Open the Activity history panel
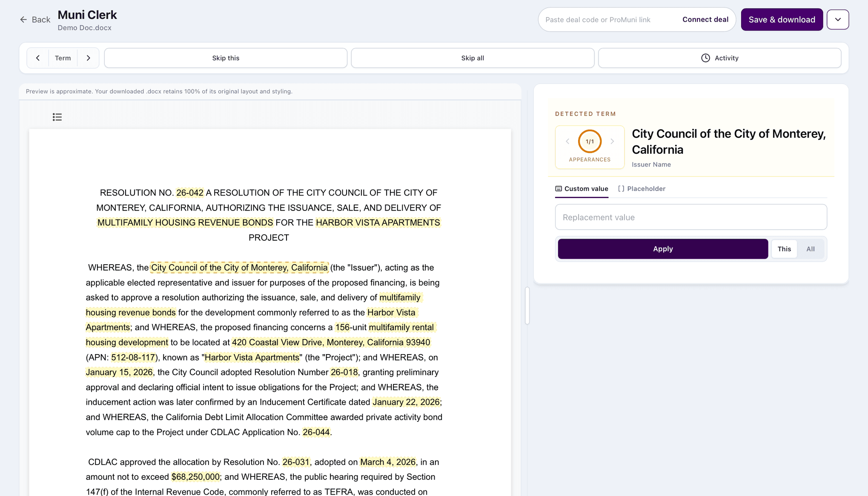The height and width of the screenshot is (496, 868). 719,58
